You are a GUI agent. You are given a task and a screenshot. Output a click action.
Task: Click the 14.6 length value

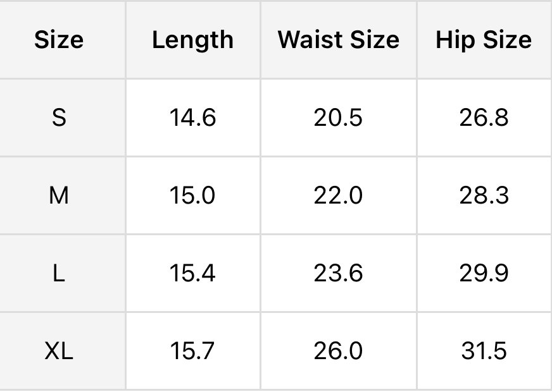click(x=192, y=118)
